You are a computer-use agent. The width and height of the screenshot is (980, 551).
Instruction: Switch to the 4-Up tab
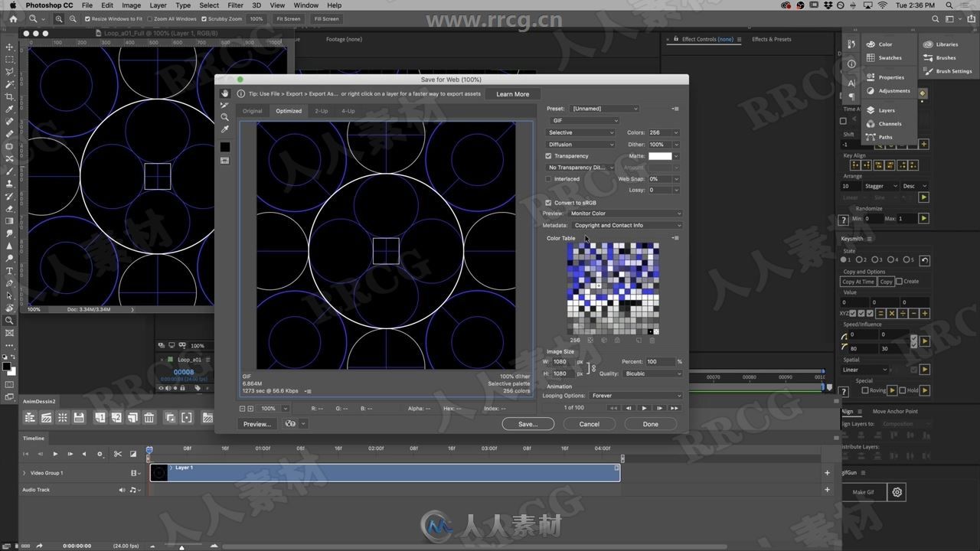click(x=348, y=111)
